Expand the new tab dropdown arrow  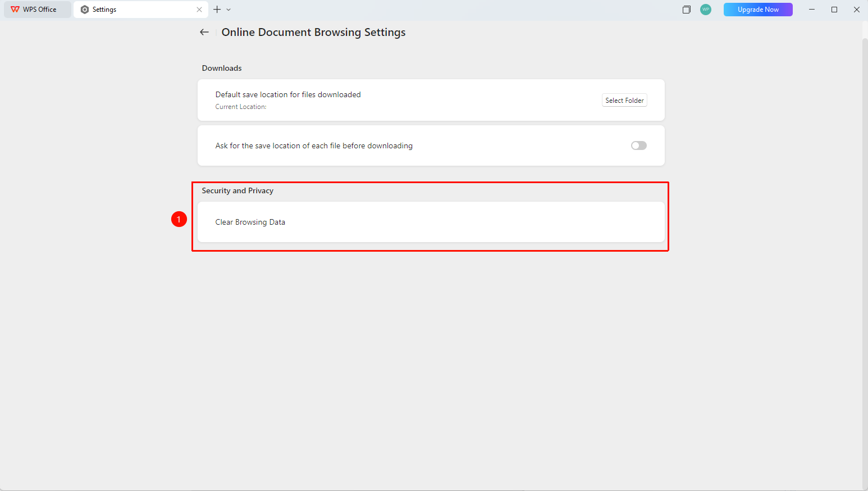(229, 10)
